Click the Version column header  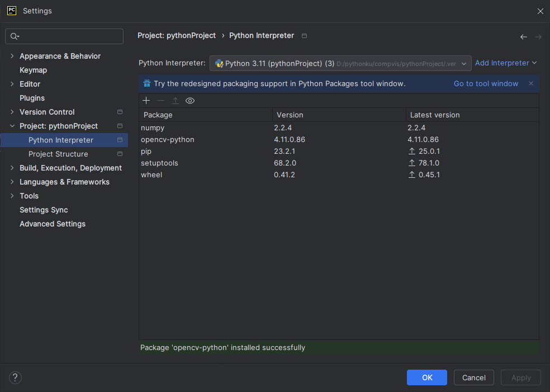tap(339, 115)
